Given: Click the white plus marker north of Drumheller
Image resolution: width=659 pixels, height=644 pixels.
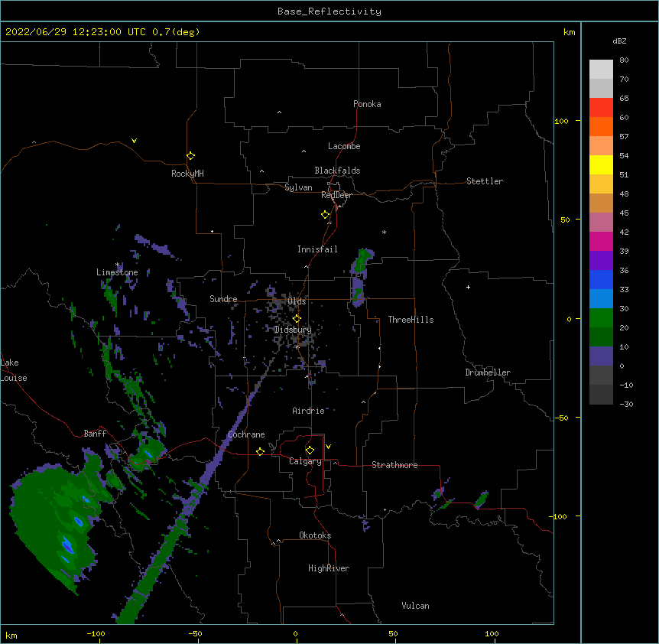Looking at the screenshot, I should 468,287.
